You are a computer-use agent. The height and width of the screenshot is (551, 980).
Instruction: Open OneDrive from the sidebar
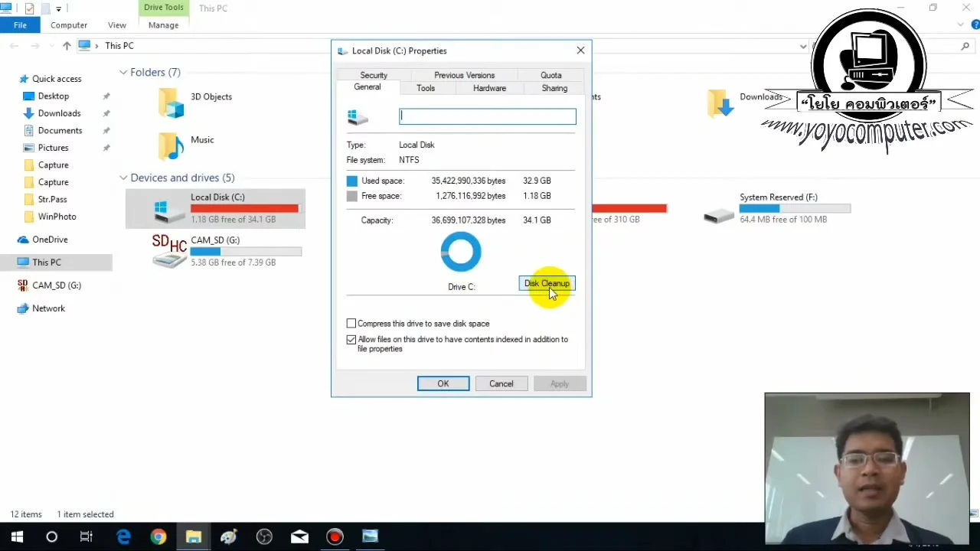click(50, 240)
